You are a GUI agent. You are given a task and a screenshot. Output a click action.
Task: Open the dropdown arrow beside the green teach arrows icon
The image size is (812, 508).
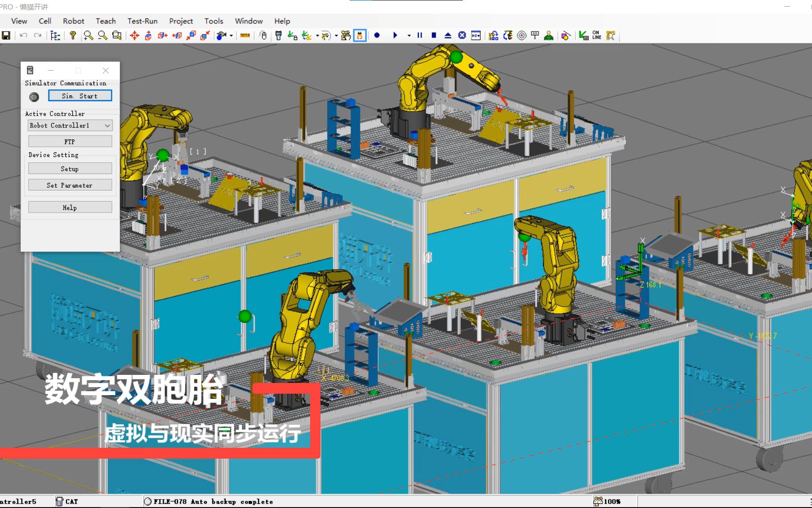(x=318, y=36)
